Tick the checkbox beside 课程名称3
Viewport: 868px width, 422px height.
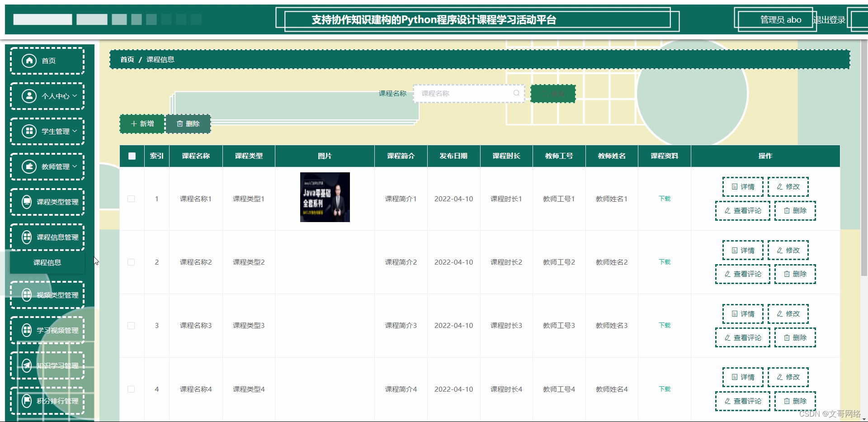pos(132,325)
